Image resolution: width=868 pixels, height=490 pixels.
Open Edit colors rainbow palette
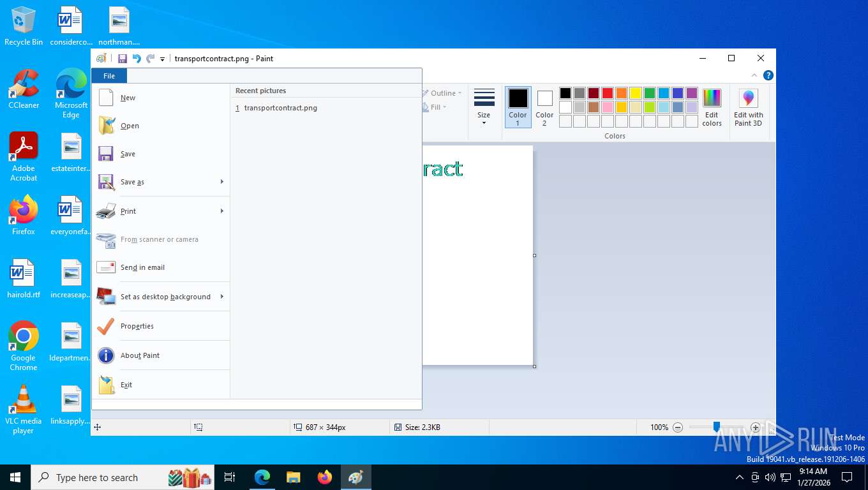click(x=712, y=108)
